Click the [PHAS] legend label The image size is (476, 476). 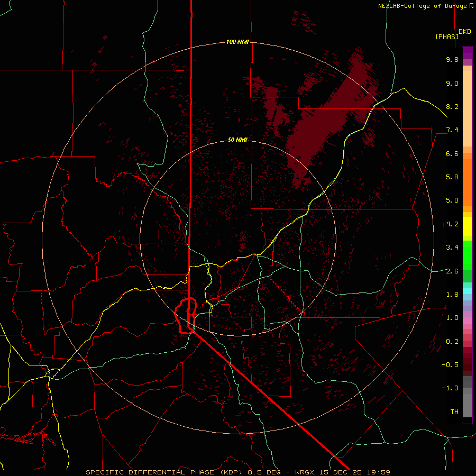pyautogui.click(x=447, y=36)
